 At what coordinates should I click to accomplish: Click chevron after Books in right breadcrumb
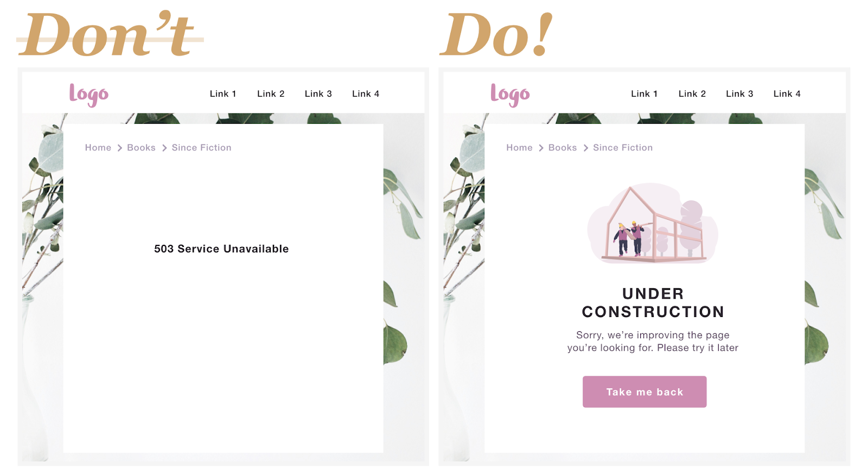[585, 148]
